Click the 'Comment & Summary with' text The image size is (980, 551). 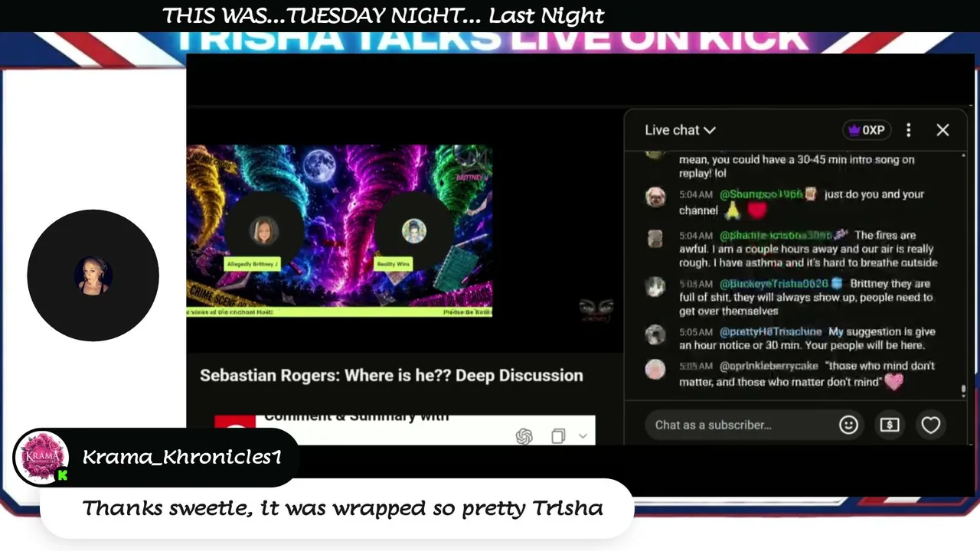357,418
